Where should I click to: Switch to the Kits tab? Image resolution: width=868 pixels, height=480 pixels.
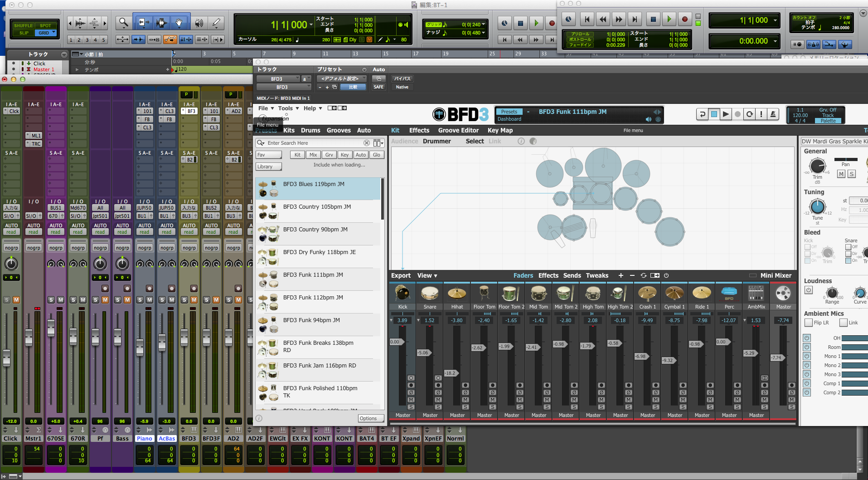click(x=289, y=130)
